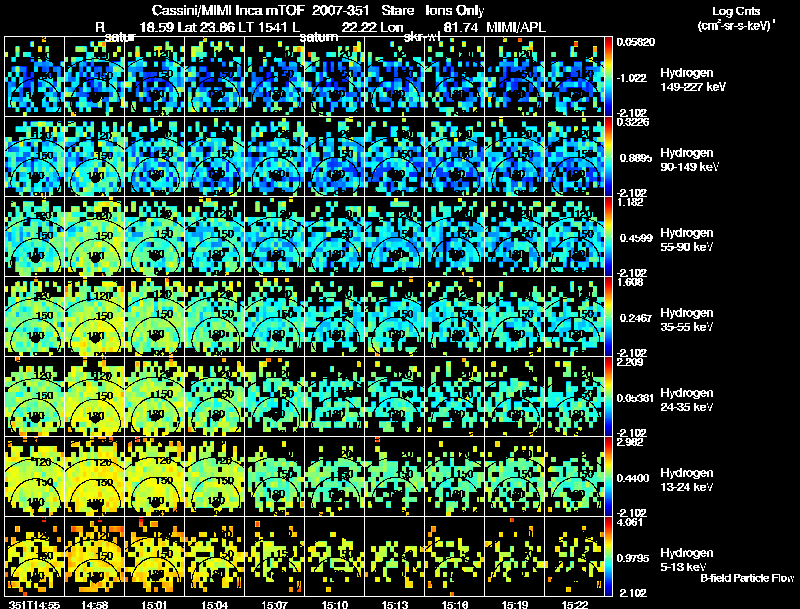Click the time axis label 14:58
This screenshot has height=609, width=800.
pos(94,605)
